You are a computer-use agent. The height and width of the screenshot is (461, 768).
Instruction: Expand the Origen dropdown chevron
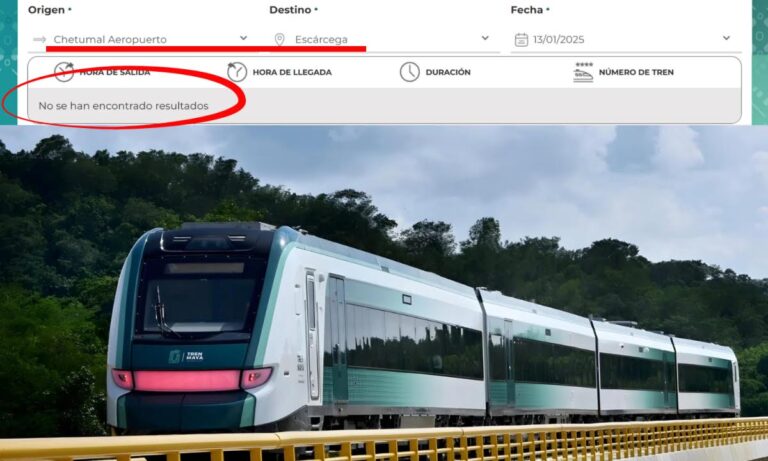pos(243,38)
